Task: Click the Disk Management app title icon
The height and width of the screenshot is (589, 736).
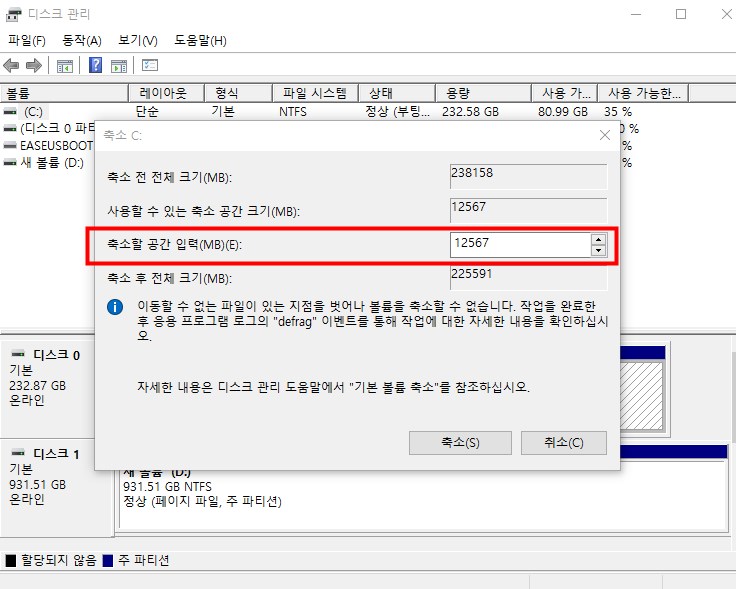Action: 13,14
